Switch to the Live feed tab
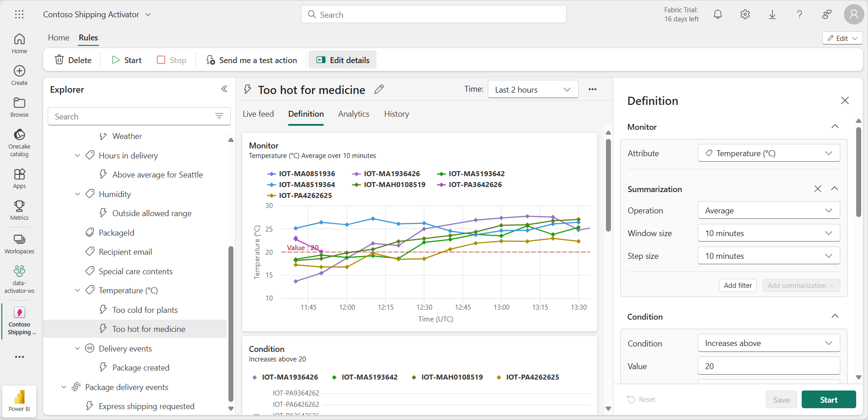The height and width of the screenshot is (420, 868). (x=258, y=114)
